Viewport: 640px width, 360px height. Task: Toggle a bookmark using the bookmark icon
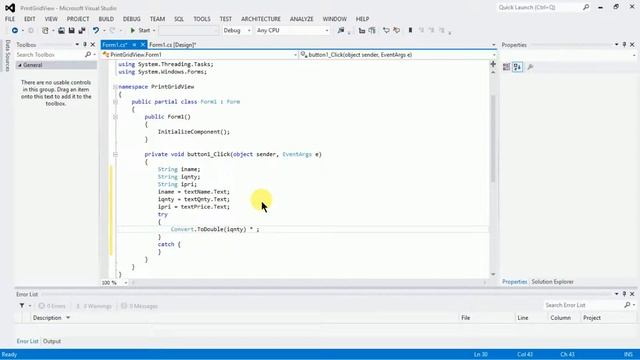(410, 31)
